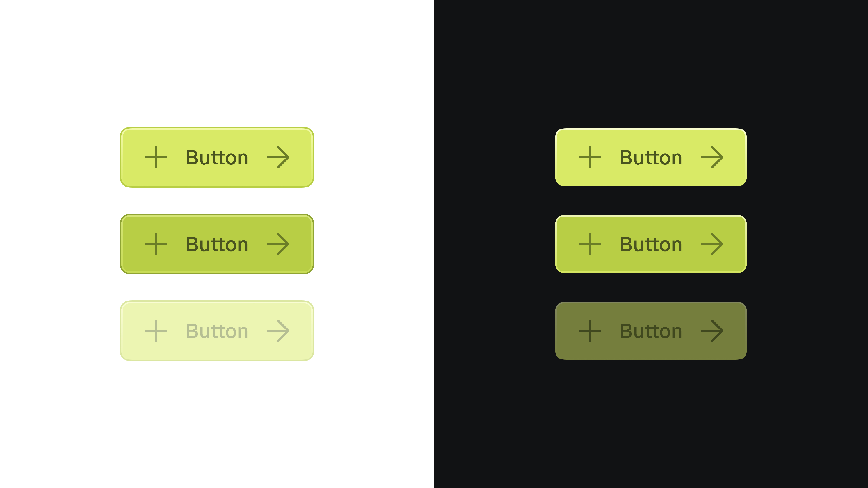Select the middle Button on the dark background
Image resolution: width=868 pixels, height=488 pixels.
click(x=651, y=243)
